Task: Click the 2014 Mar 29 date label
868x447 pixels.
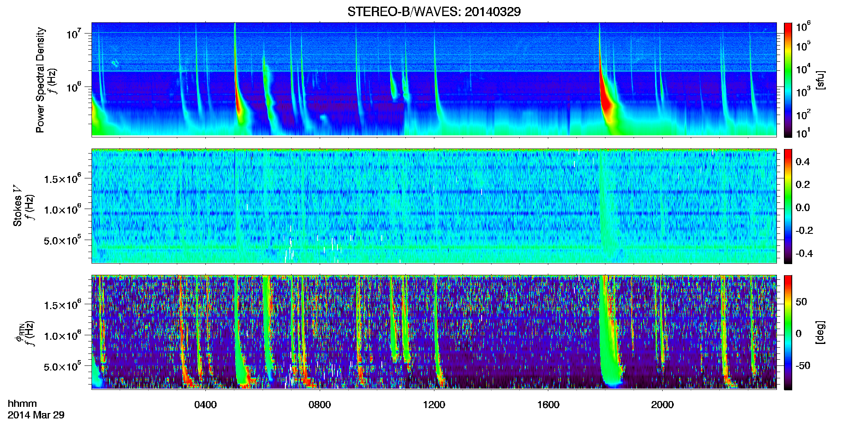Action: 36,415
